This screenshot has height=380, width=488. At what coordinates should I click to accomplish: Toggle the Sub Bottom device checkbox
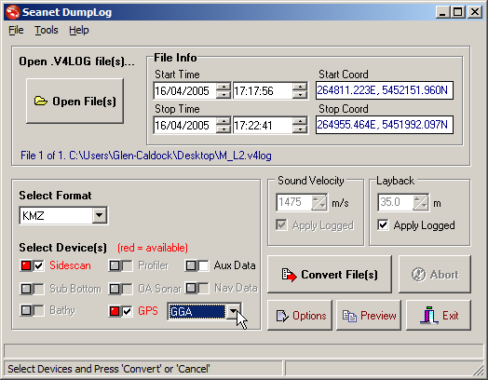[39, 289]
